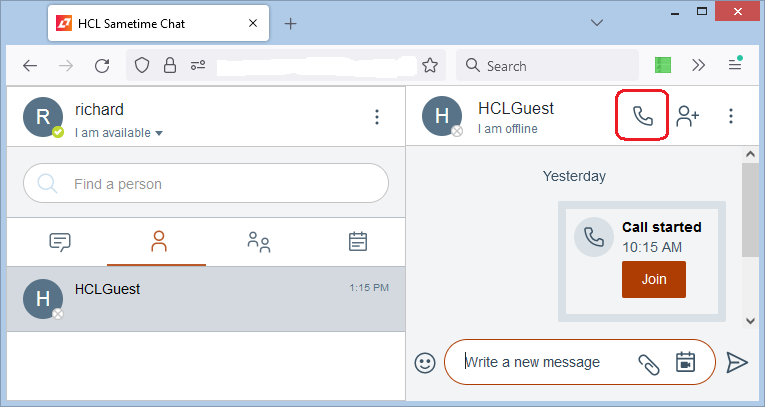Image resolution: width=765 pixels, height=407 pixels.
Task: Click the schedule meeting icon in message box
Action: [x=685, y=363]
